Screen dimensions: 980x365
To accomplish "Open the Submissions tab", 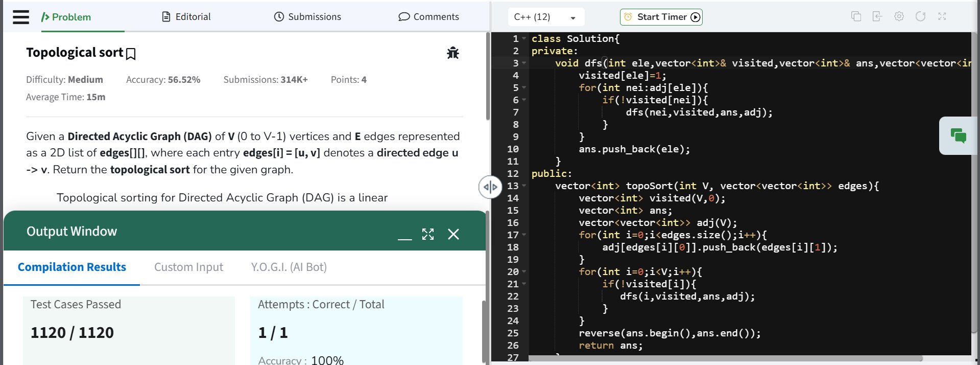I will coord(307,17).
